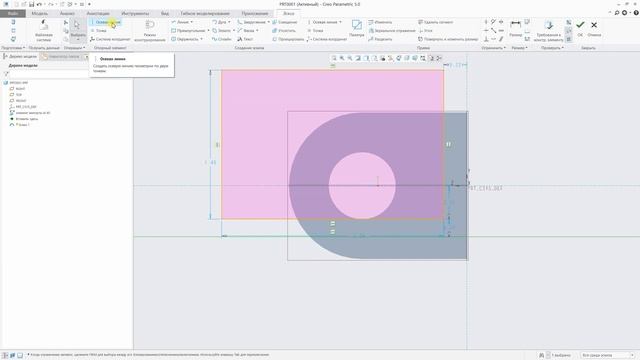Select the Centerline tool in the Datum group

pos(106,22)
